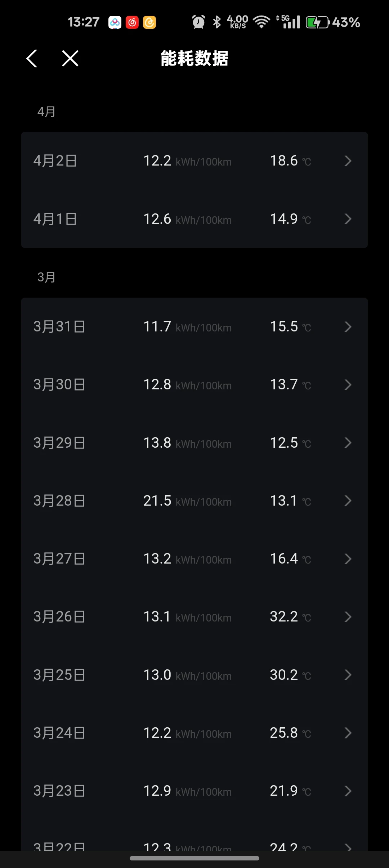Select the 3月30日 energy entry

[194, 385]
